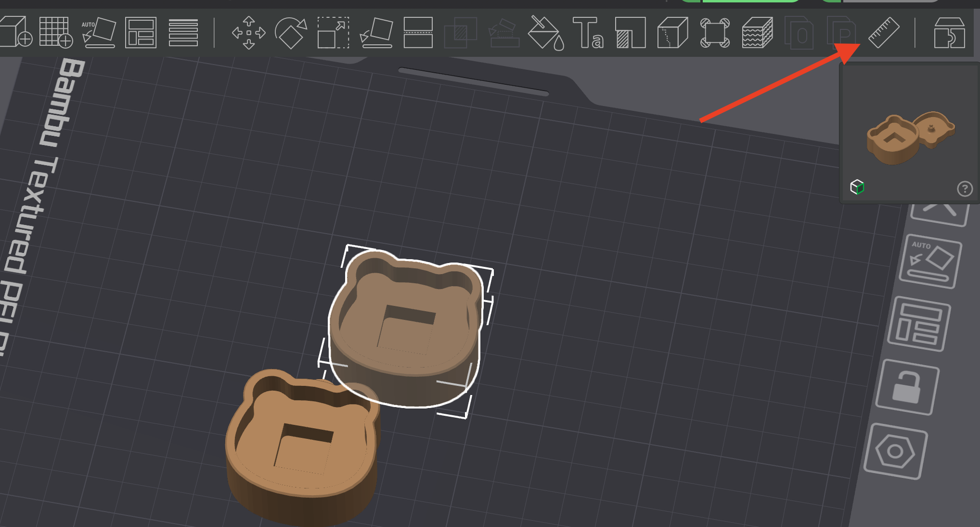980x527 pixels.
Task: Open the Seam painting cube tool
Action: pos(672,33)
